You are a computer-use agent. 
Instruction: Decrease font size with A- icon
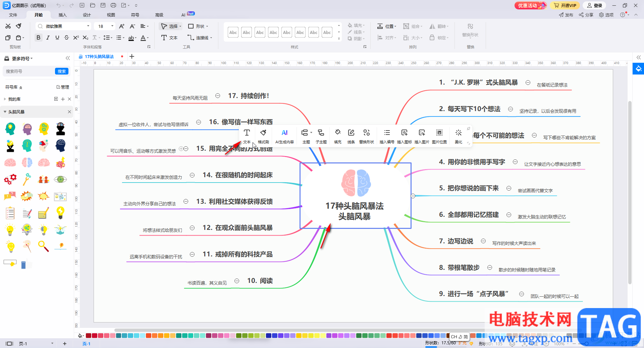(x=132, y=26)
